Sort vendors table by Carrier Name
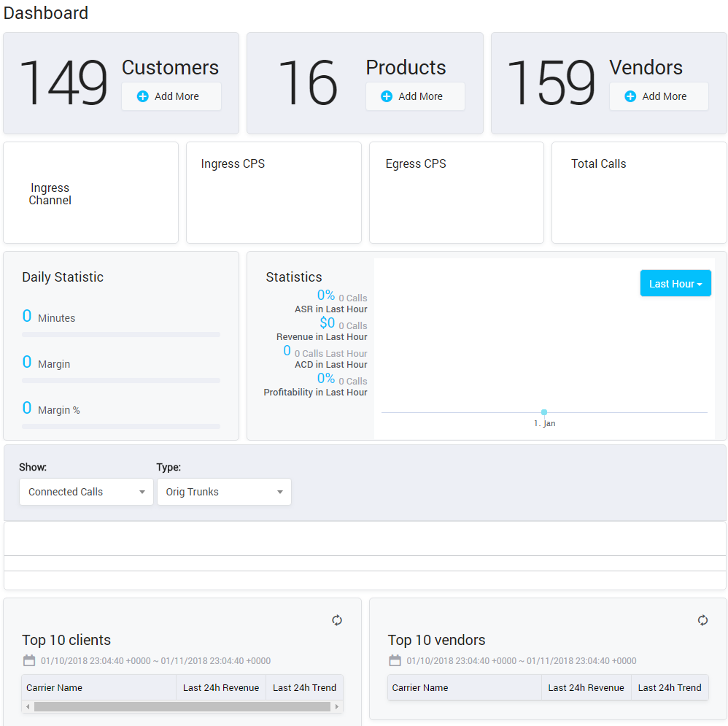 420,687
